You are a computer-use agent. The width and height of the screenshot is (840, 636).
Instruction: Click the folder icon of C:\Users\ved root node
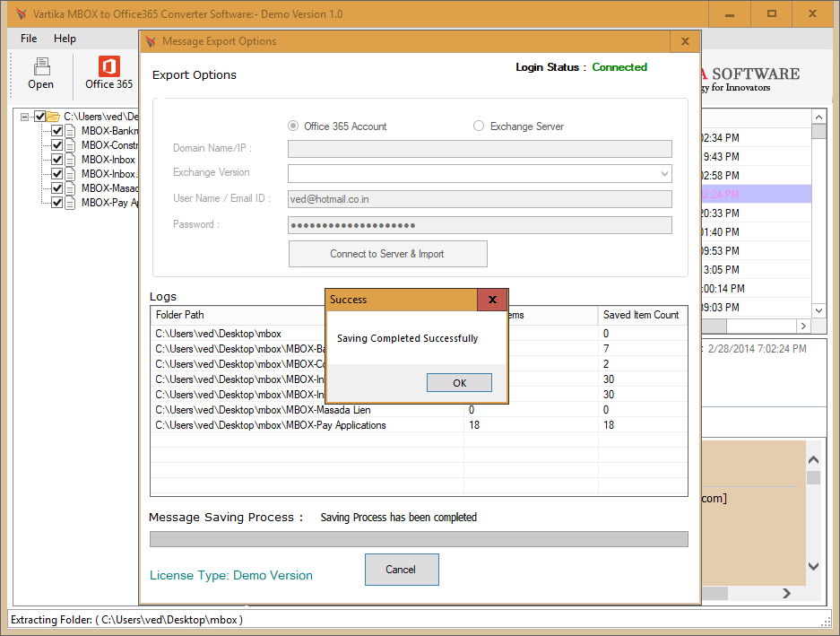(53, 116)
